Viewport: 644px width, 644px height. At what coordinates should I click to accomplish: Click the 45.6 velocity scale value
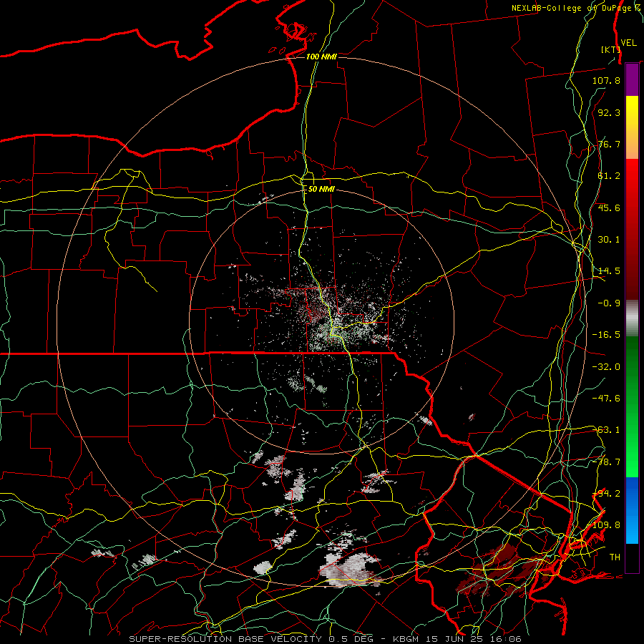[609, 208]
